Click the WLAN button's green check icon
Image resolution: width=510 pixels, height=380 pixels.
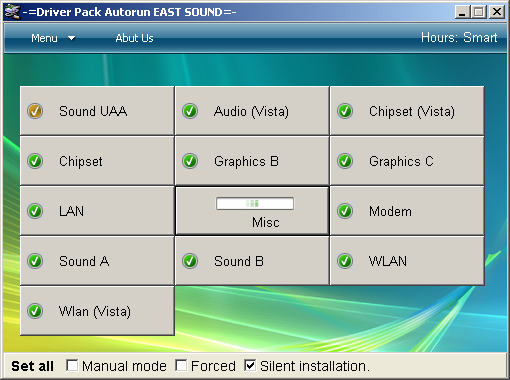345,261
